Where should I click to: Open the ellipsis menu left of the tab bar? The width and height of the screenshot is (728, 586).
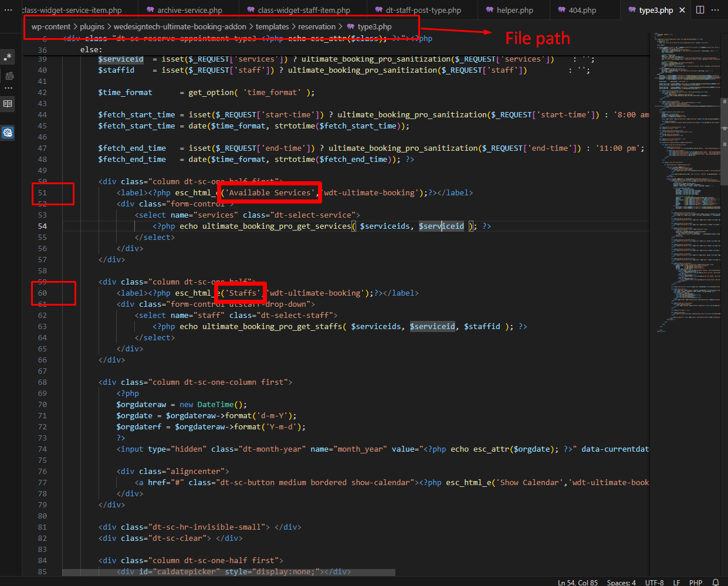point(8,10)
